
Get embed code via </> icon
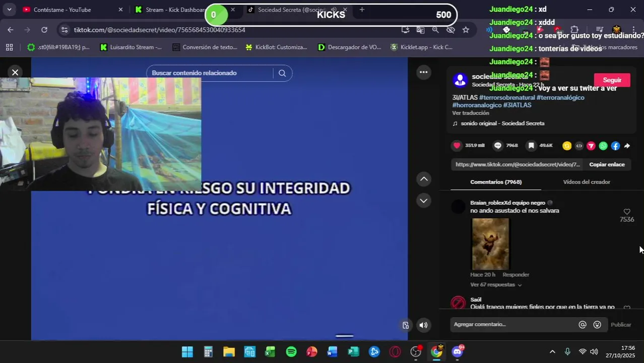point(579,146)
